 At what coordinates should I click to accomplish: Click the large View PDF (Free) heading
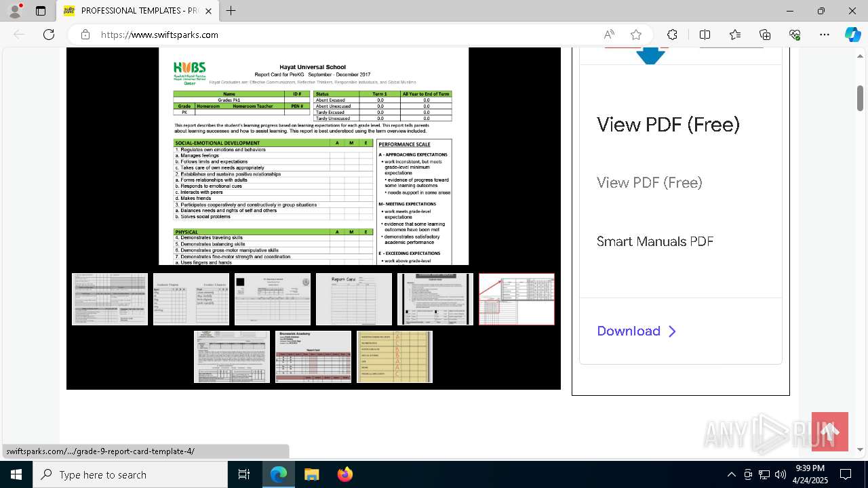click(x=668, y=125)
